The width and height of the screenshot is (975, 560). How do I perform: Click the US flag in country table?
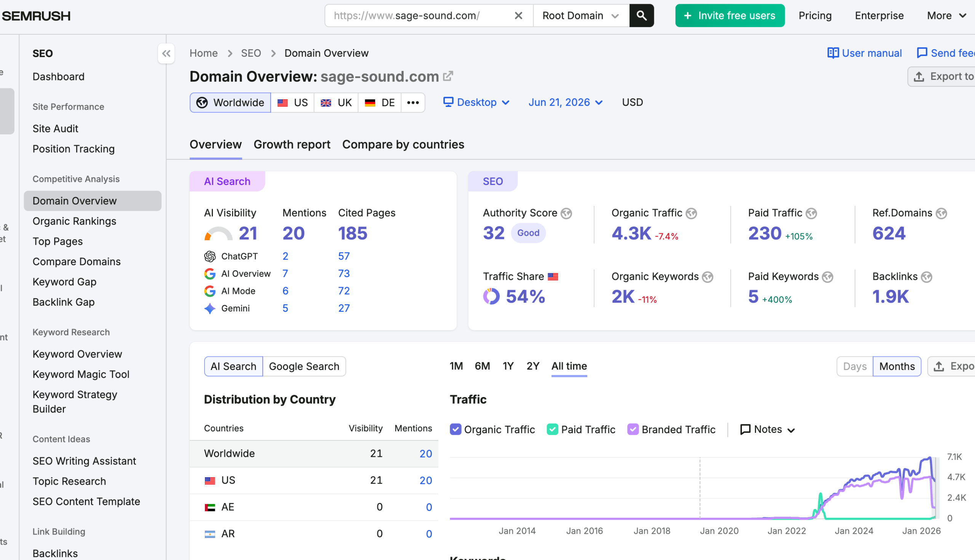[x=210, y=481]
